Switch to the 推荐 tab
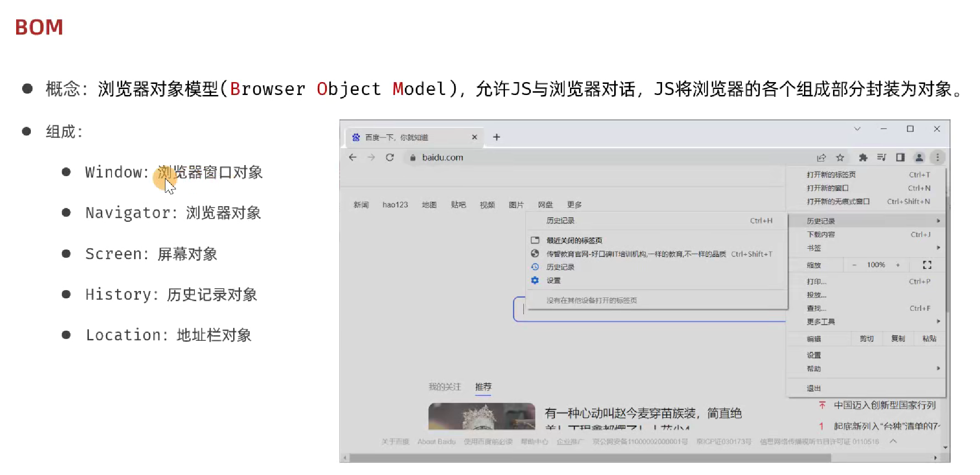Image resolution: width=980 pixels, height=475 pixels. coord(483,386)
